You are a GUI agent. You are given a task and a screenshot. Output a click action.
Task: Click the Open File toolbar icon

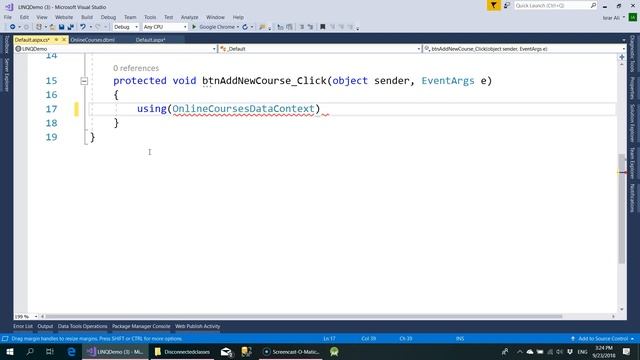52,27
